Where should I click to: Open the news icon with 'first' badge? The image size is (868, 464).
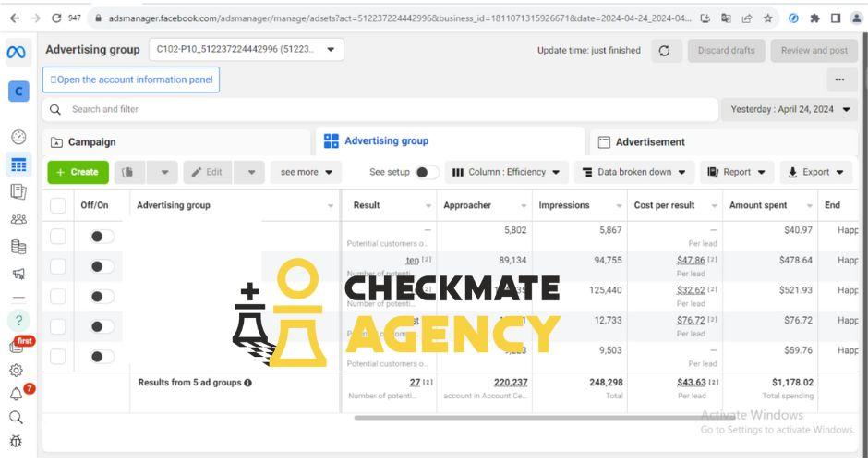tap(18, 346)
